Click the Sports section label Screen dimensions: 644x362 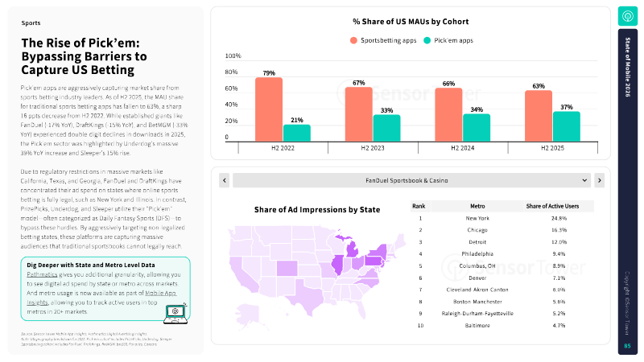pyautogui.click(x=31, y=24)
